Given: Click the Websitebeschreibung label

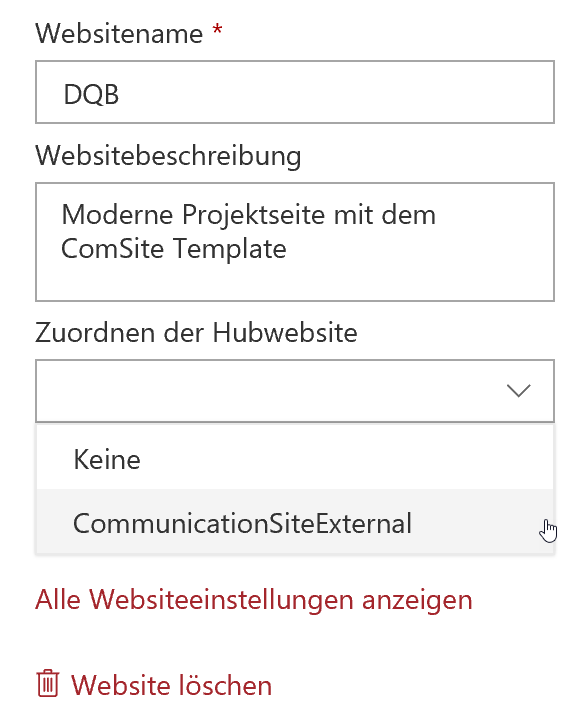Looking at the screenshot, I should [168, 156].
